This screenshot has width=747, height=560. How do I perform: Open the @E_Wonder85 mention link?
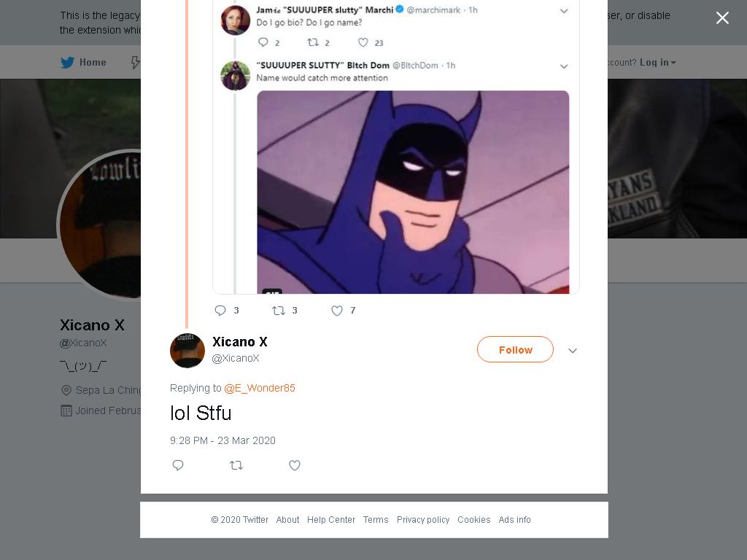point(260,388)
